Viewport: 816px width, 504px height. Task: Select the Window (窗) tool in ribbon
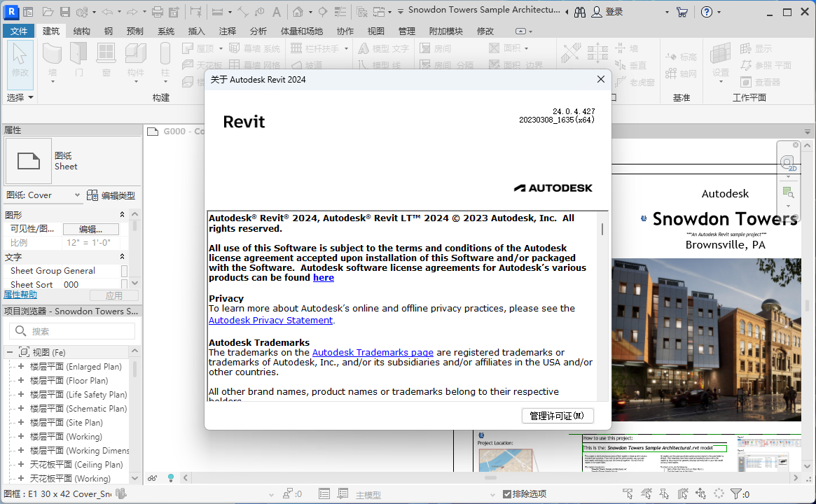coord(106,59)
